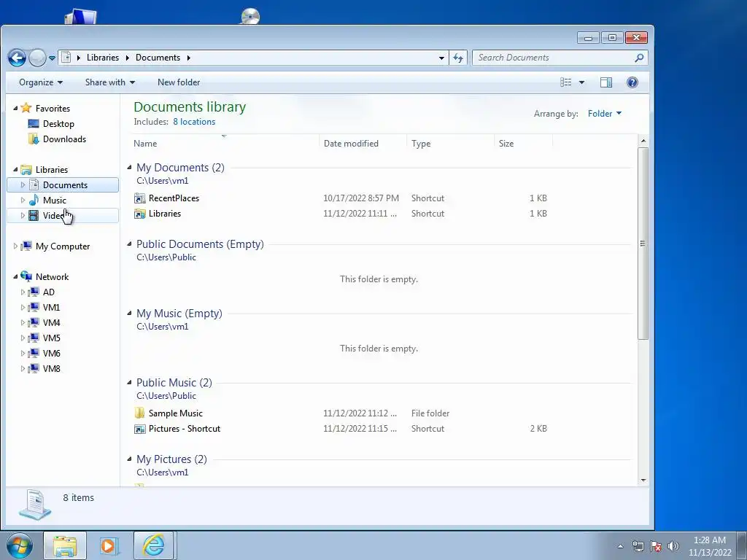The height and width of the screenshot is (560, 747).
Task: Click the Network globe icon
Action: 26,276
